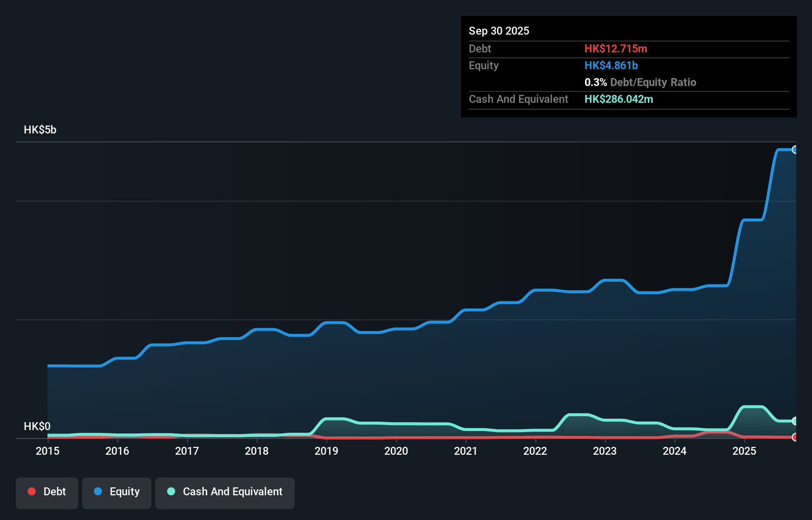Expand the Sep 30 2025 tooltip panel

click(x=499, y=31)
